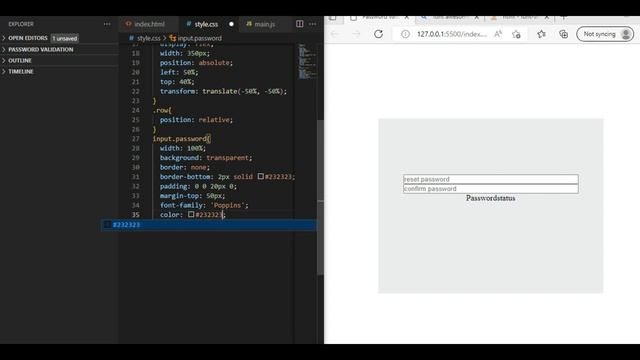Click the 'font-family' property line
Image resolution: width=640 pixels, height=360 pixels.
[x=204, y=205]
